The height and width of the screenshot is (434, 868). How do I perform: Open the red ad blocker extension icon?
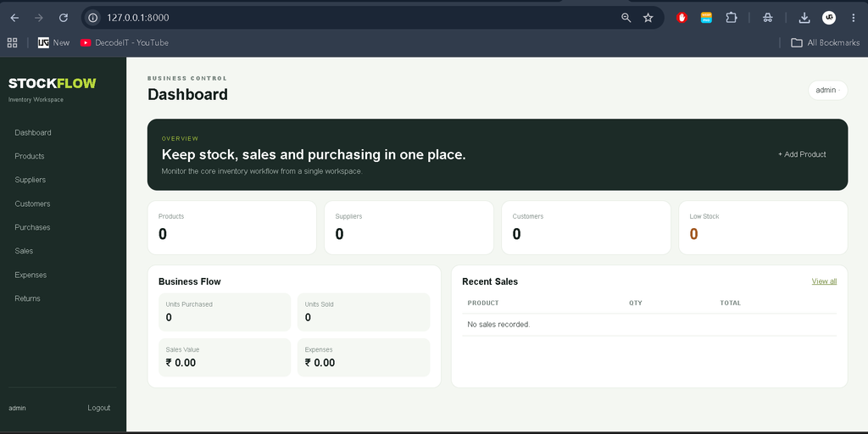click(682, 18)
